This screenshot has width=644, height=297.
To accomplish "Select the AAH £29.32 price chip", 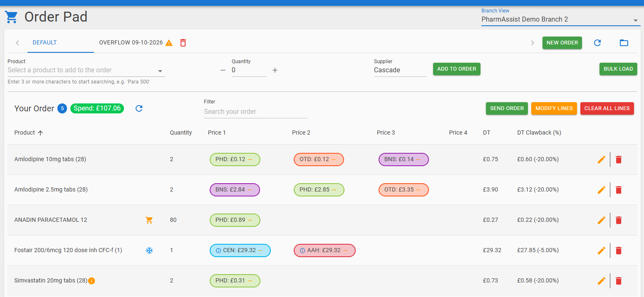I will (324, 250).
